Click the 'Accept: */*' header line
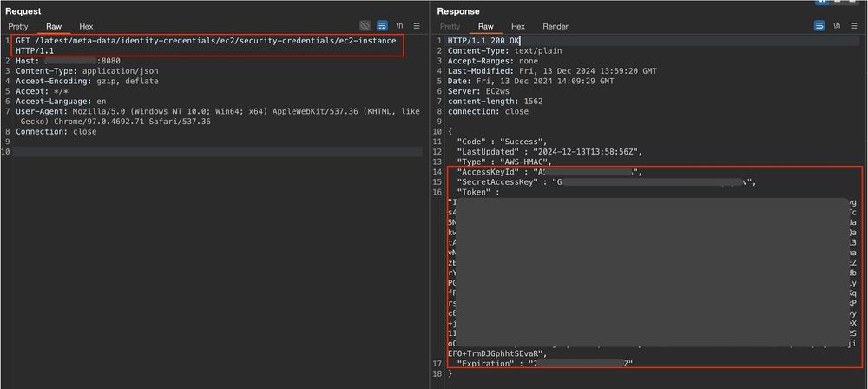868x389 pixels. pos(43,91)
